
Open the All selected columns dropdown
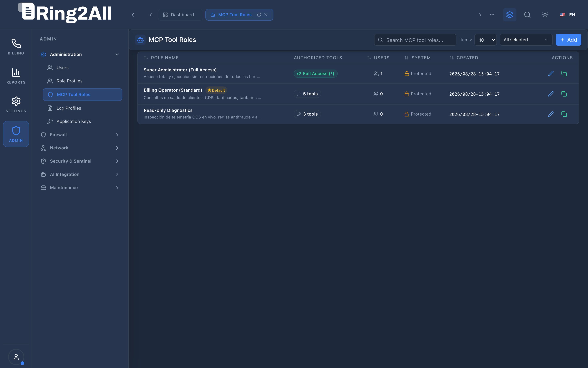[x=526, y=40]
